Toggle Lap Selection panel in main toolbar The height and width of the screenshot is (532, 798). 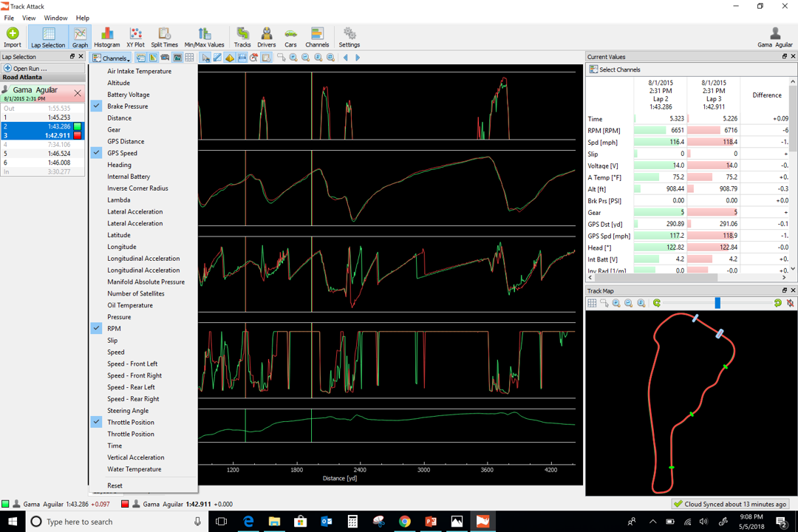click(x=48, y=37)
